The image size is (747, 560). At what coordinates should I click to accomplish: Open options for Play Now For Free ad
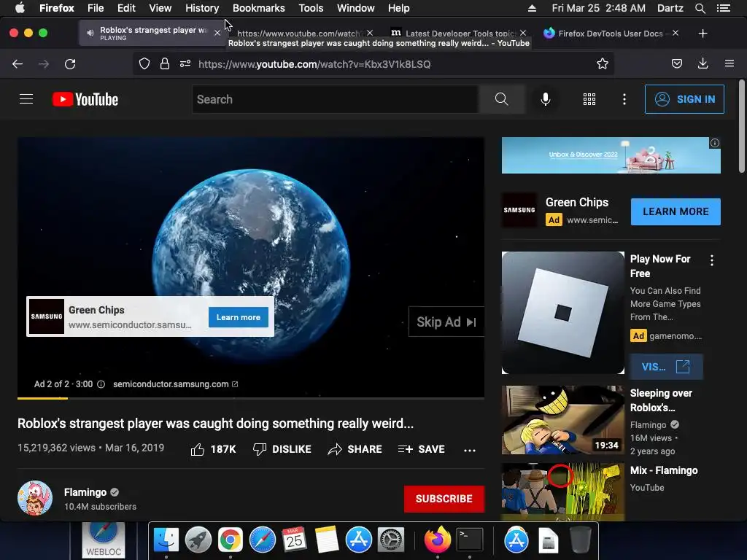[x=712, y=260]
